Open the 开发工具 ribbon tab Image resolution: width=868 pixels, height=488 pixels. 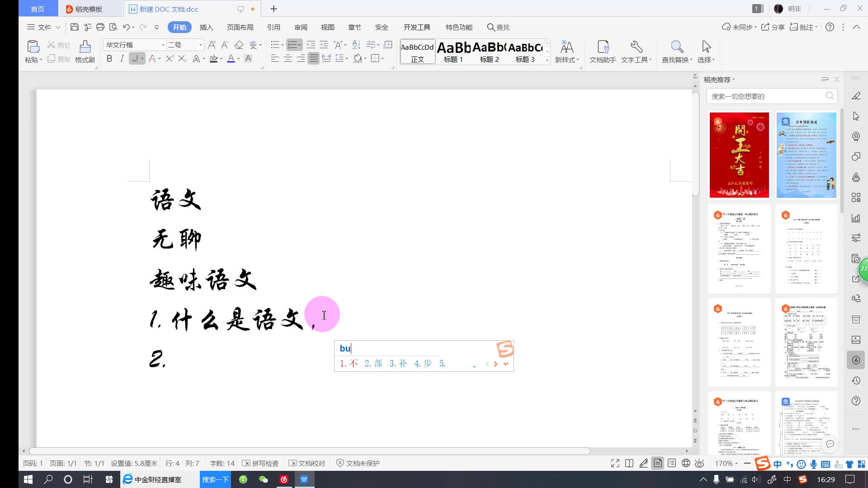[x=417, y=27]
